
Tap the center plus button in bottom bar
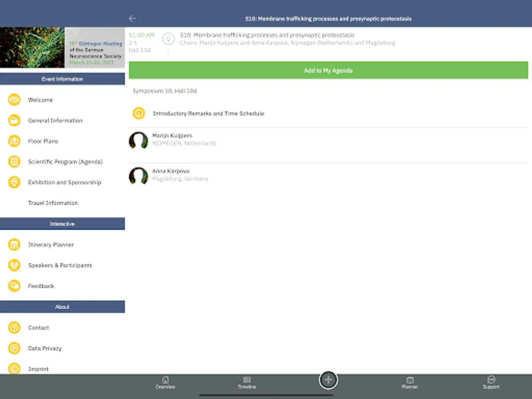click(x=328, y=379)
